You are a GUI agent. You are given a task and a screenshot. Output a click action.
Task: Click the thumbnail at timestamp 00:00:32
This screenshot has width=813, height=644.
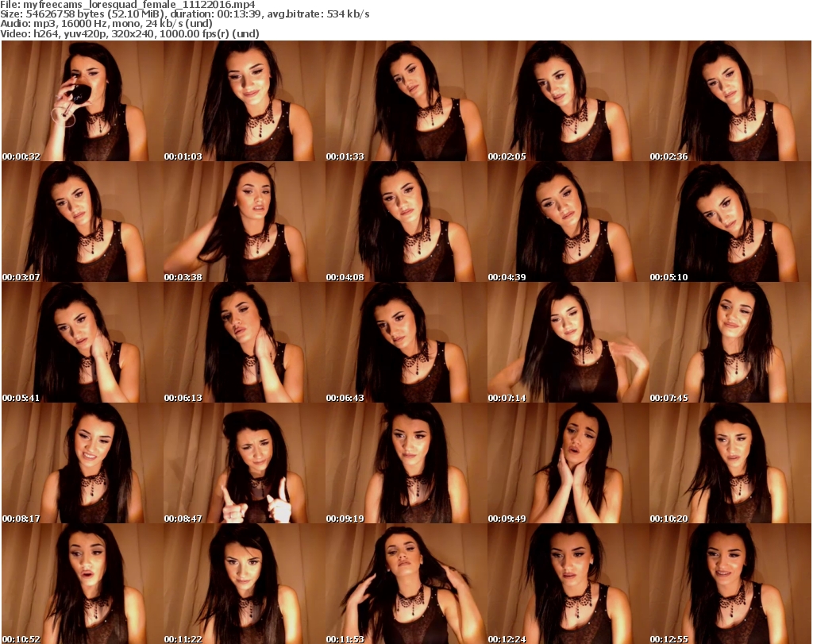tap(82, 101)
